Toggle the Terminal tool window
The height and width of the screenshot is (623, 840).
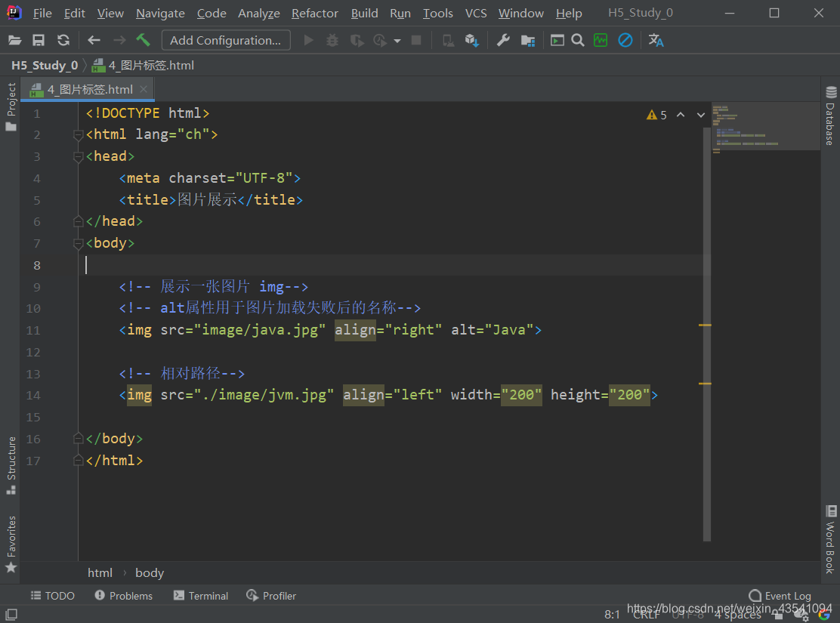(201, 596)
